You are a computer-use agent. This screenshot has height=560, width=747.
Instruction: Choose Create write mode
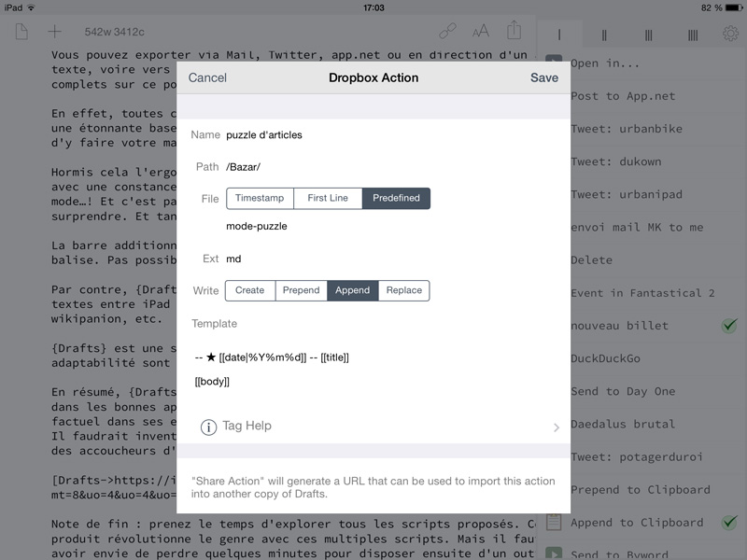pos(249,290)
